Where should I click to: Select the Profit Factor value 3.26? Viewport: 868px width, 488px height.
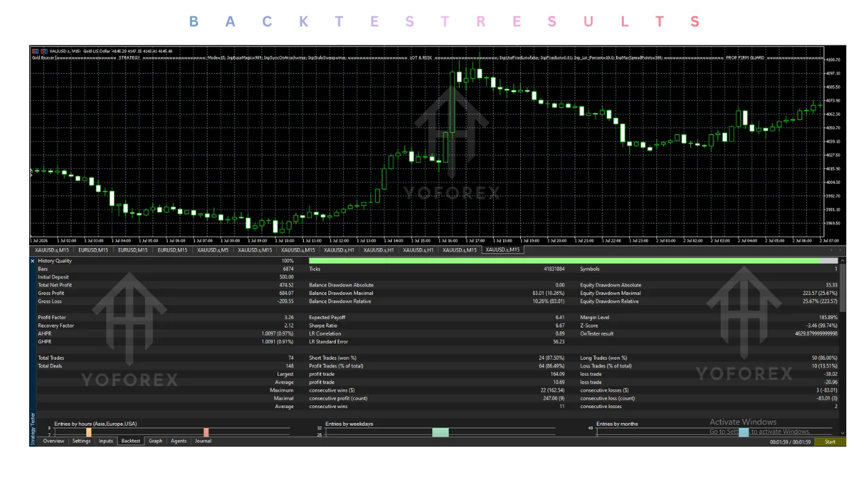coord(289,318)
